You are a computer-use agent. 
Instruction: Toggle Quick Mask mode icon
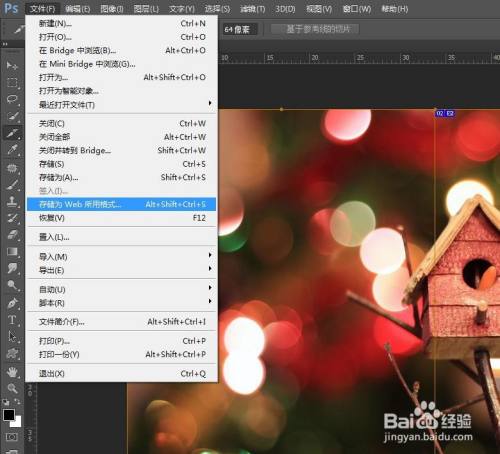tap(11, 437)
